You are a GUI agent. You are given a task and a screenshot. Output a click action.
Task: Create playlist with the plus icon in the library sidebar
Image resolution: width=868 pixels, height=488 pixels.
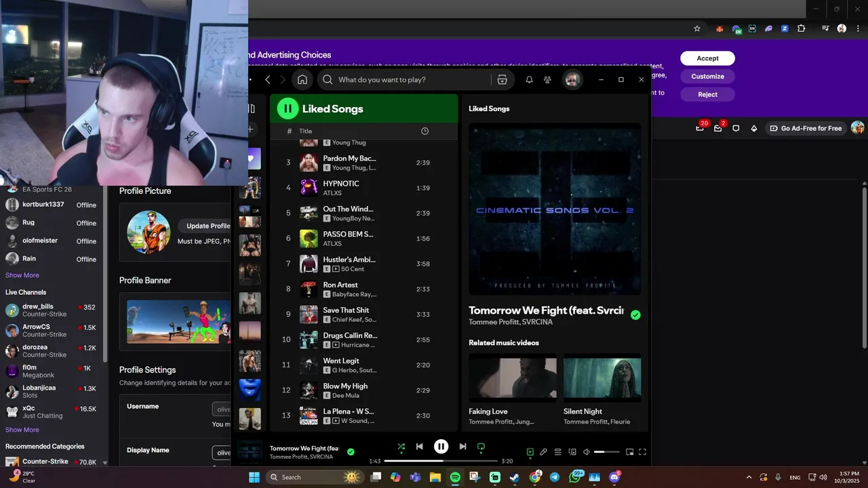(x=250, y=129)
